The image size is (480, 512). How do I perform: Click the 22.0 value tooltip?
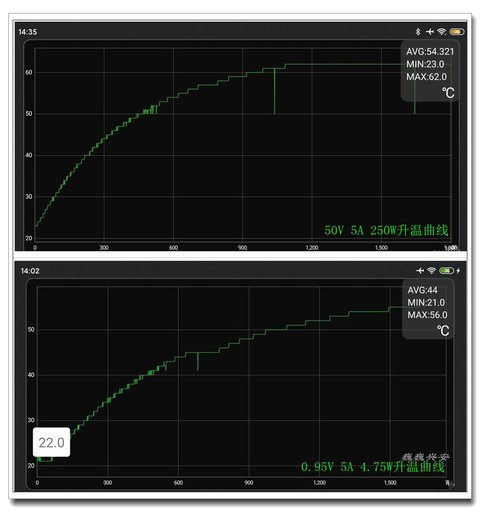click(51, 442)
